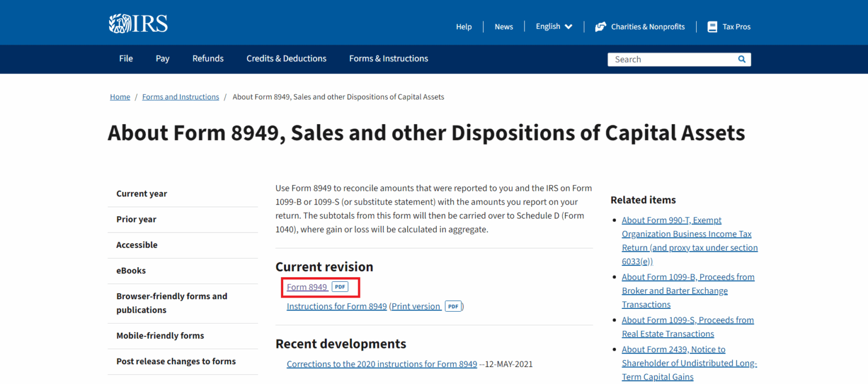Open Forms & Instructions menu
The width and height of the screenshot is (868, 384).
coord(388,59)
